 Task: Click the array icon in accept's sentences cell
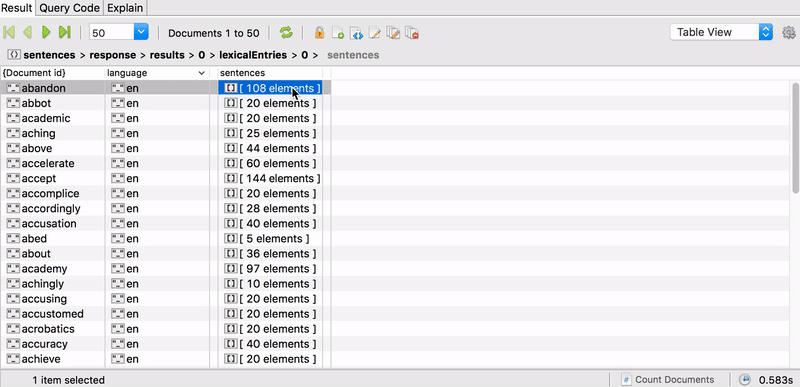click(x=231, y=178)
